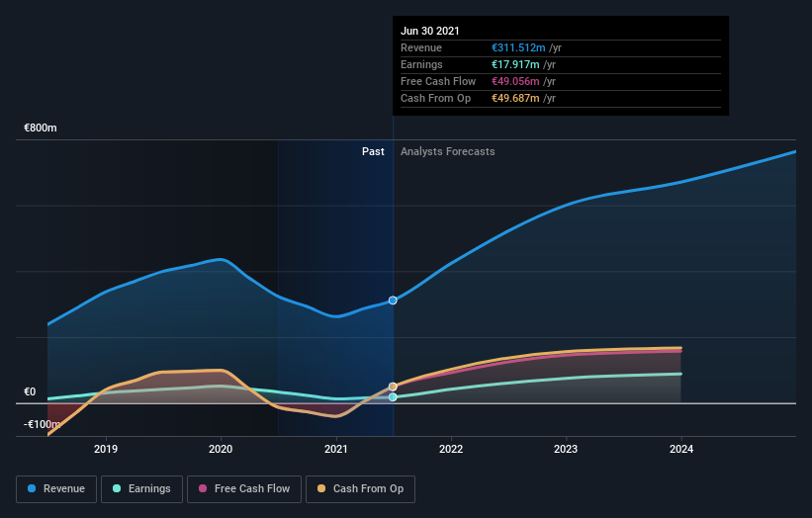Click the Revenue row label in tooltip
Viewport: 812px width, 518px height.
(x=421, y=47)
